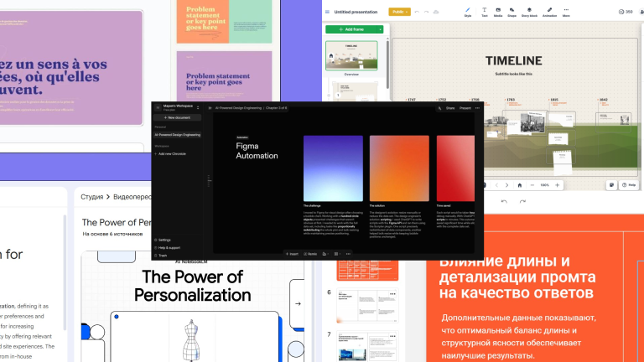
Task: Select slide 6 thumbnail in slide list
Action: pos(367,306)
